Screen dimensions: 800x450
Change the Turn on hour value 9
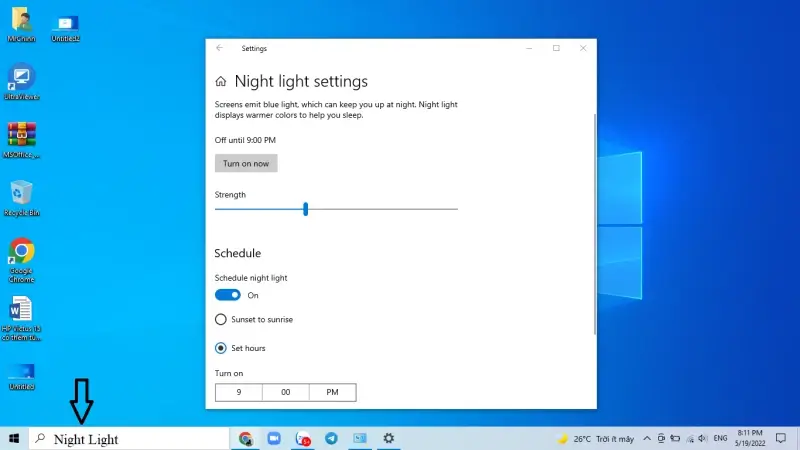coord(238,392)
